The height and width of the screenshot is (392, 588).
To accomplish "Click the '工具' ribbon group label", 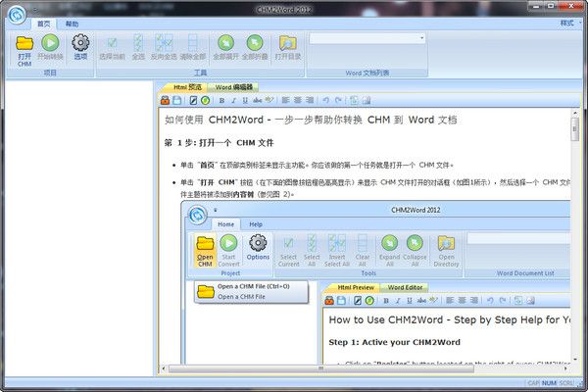I will point(200,73).
